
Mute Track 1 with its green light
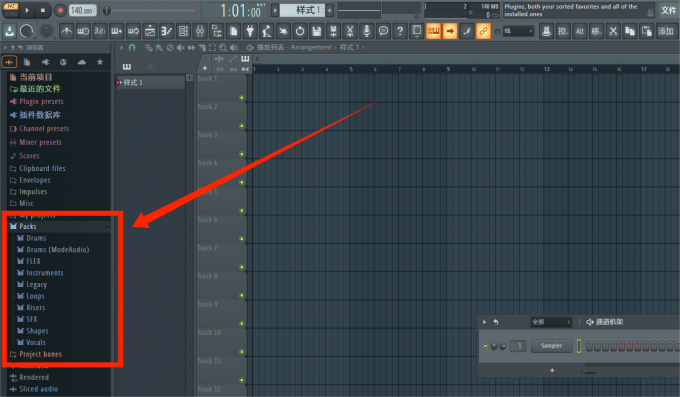tap(242, 98)
